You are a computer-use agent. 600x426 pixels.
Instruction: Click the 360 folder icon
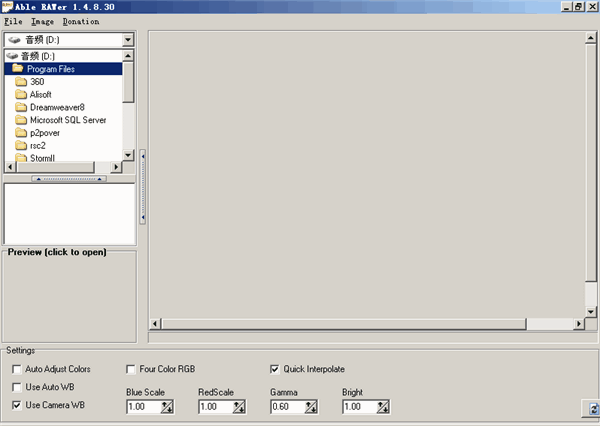(21, 82)
